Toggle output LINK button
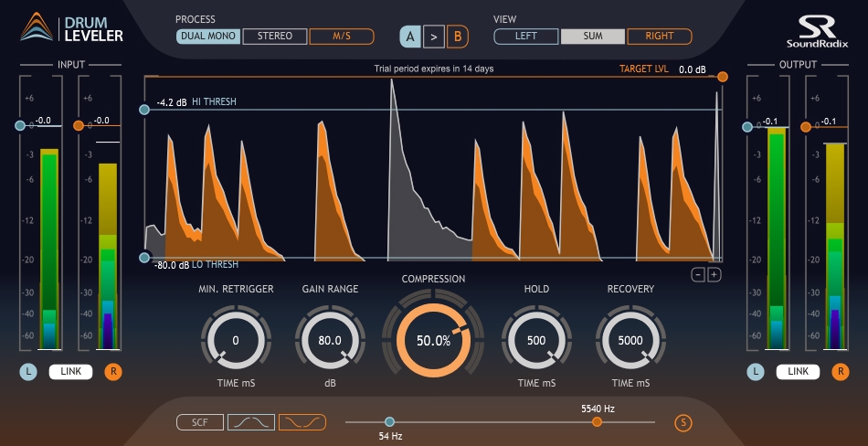The image size is (868, 446). tap(799, 372)
